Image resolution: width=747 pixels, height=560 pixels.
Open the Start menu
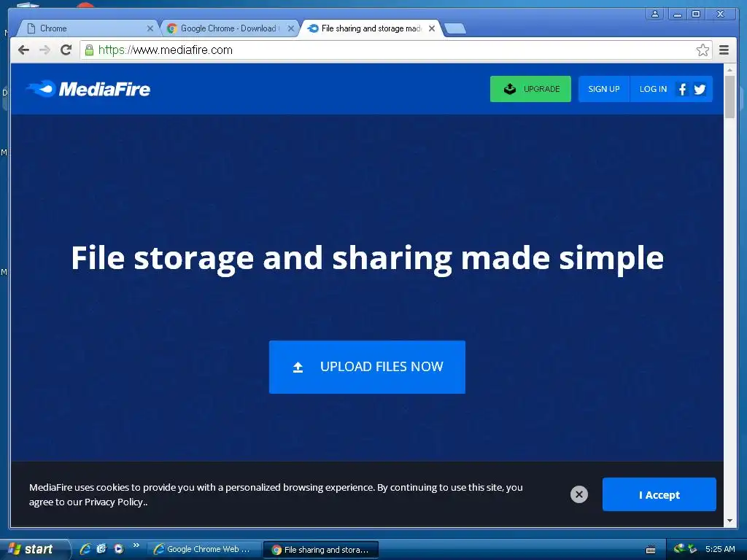pyautogui.click(x=34, y=549)
